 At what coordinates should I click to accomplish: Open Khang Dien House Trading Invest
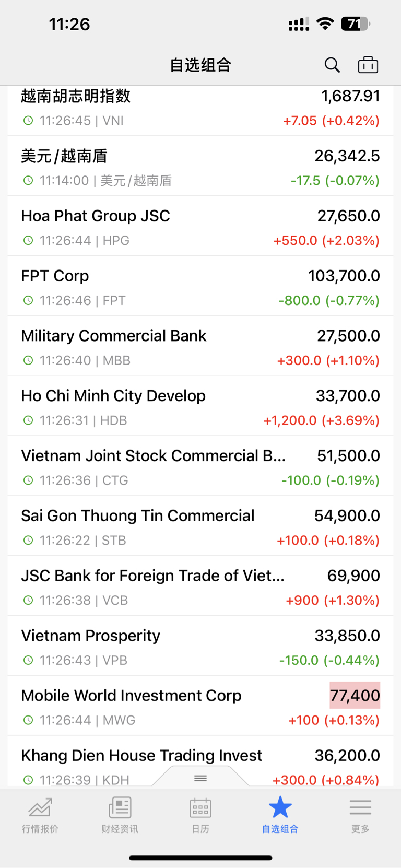coord(200,763)
